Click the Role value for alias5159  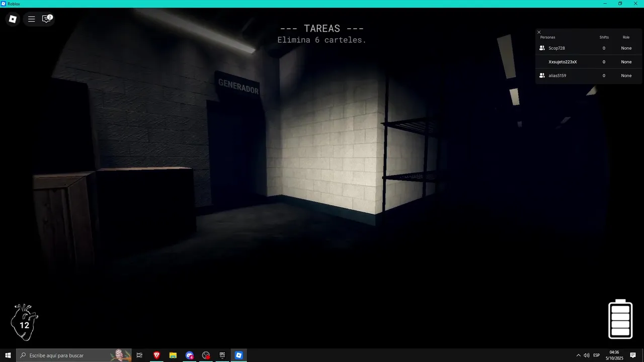626,75
